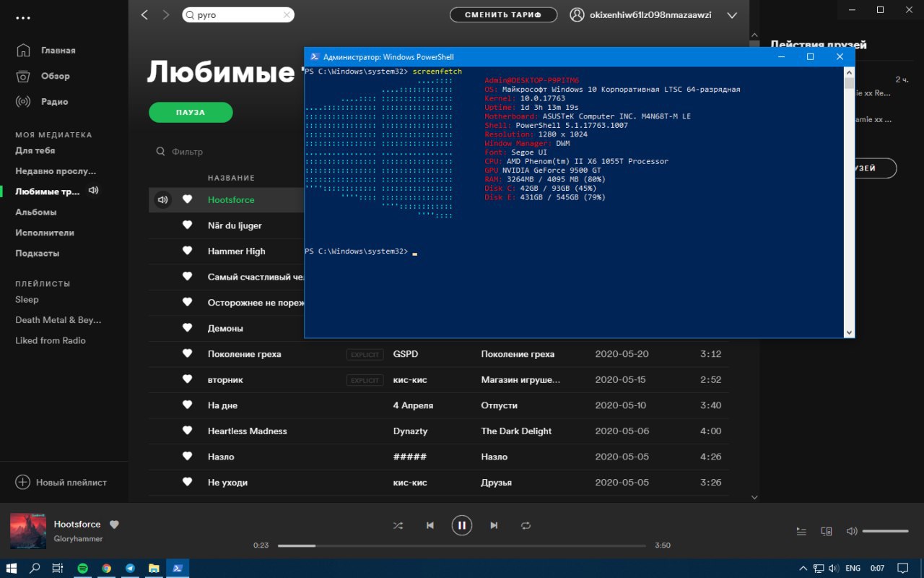Unlike the вторник track
The width and height of the screenshot is (924, 578).
[x=187, y=379]
